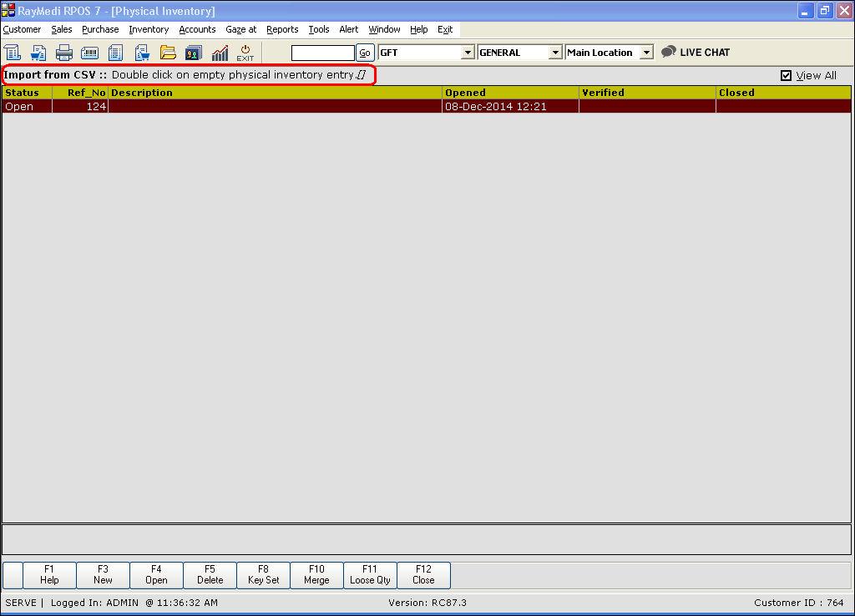The image size is (855, 616).
Task: Click the yellow folder toolbar icon
Action: pos(168,53)
